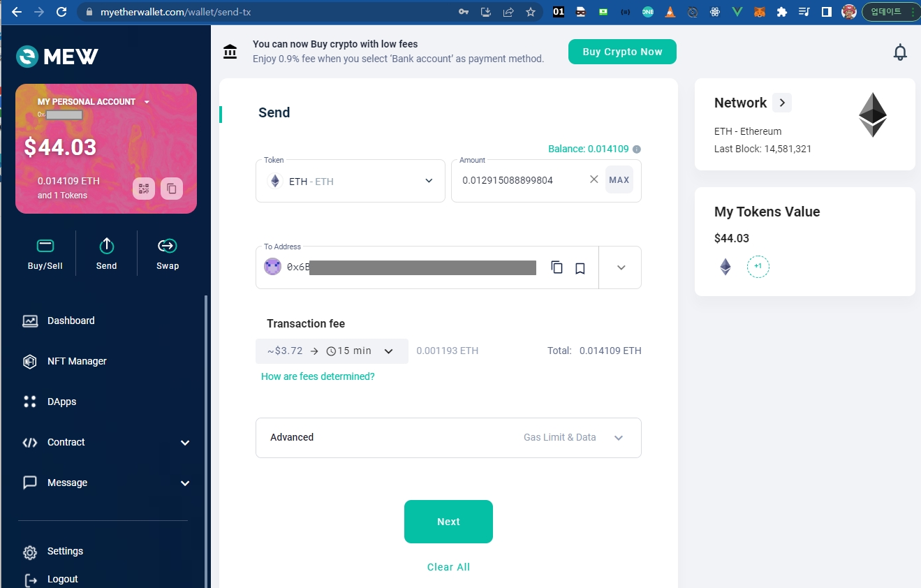921x588 pixels.
Task: Show the wallet address QR code
Action: click(x=144, y=189)
